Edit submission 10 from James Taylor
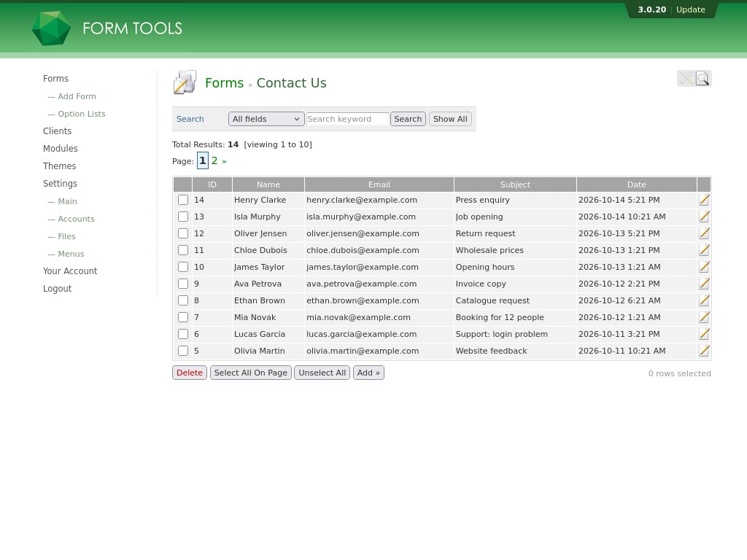The height and width of the screenshot is (560, 747). point(704,267)
